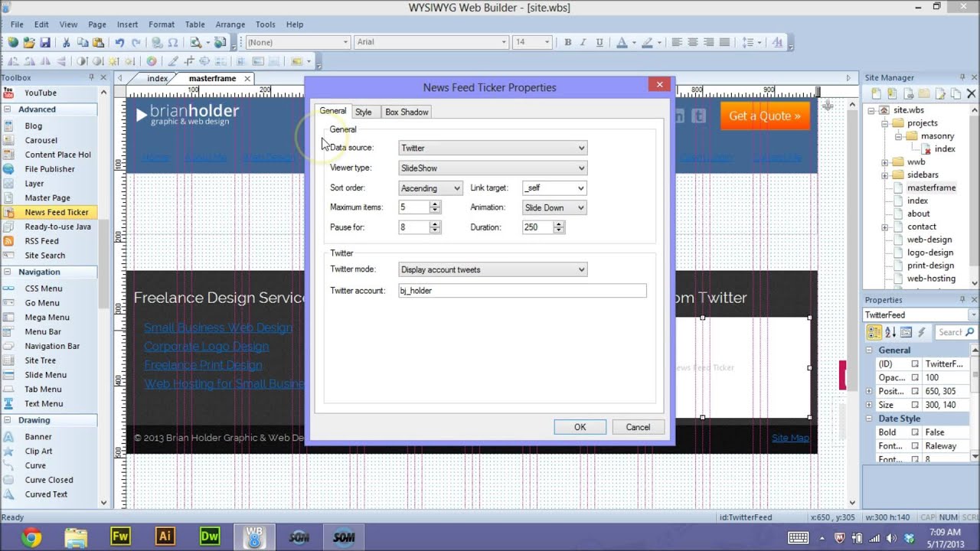980x551 pixels.
Task: Select the Mega Menu navigation tool
Action: pos(49,318)
